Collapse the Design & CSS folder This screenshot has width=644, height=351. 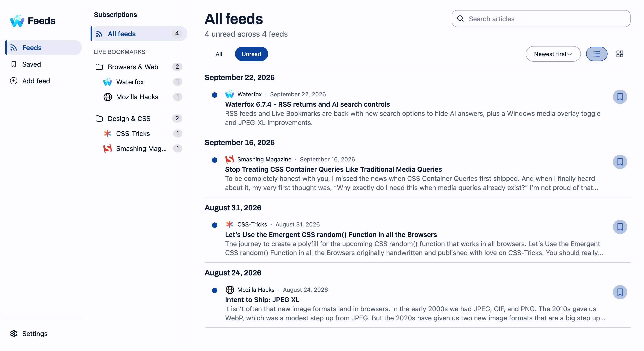(139, 118)
